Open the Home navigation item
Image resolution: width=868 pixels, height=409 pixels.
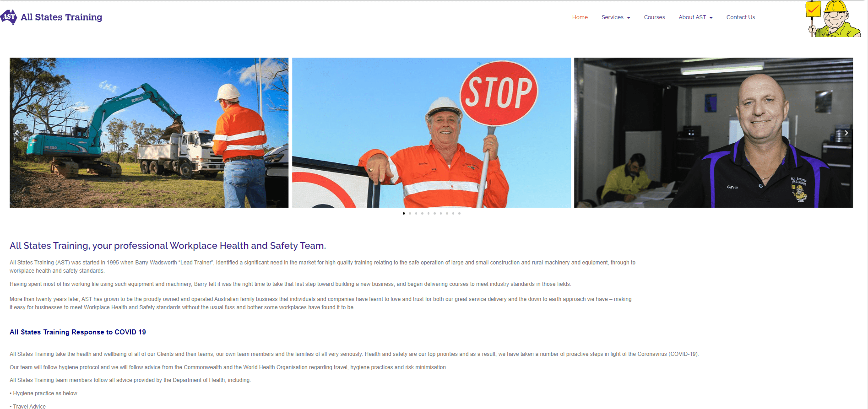(x=580, y=17)
